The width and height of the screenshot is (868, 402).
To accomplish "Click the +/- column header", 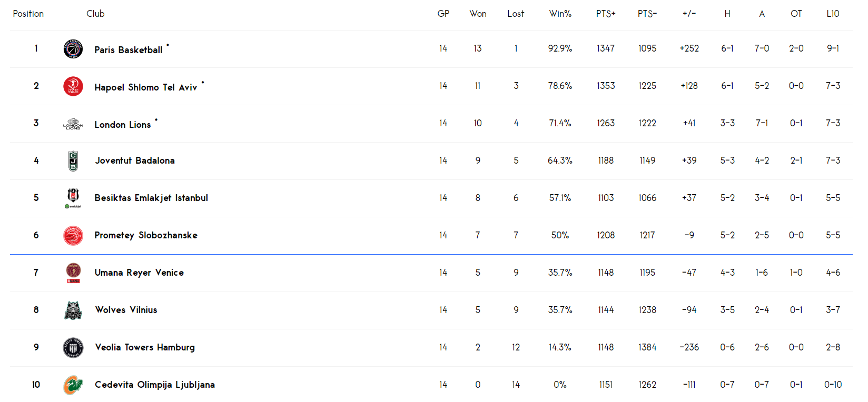I will pyautogui.click(x=689, y=14).
